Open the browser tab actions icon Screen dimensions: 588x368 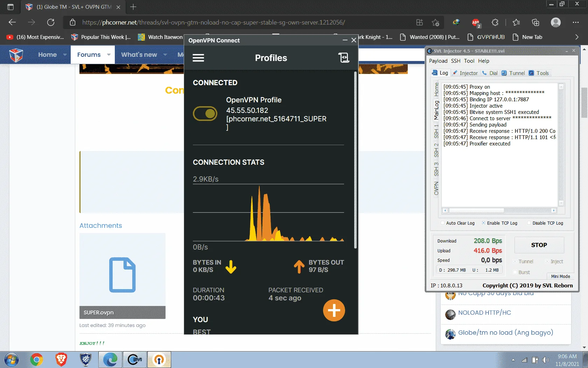click(x=10, y=7)
